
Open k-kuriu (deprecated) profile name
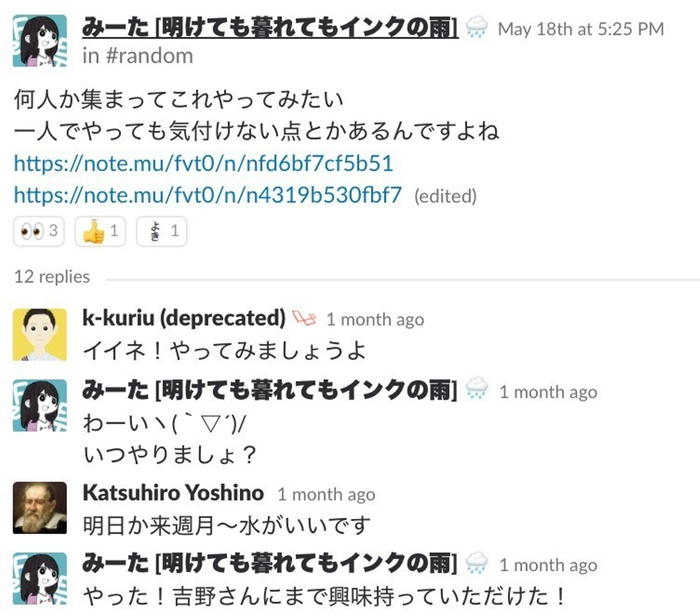coord(184,318)
